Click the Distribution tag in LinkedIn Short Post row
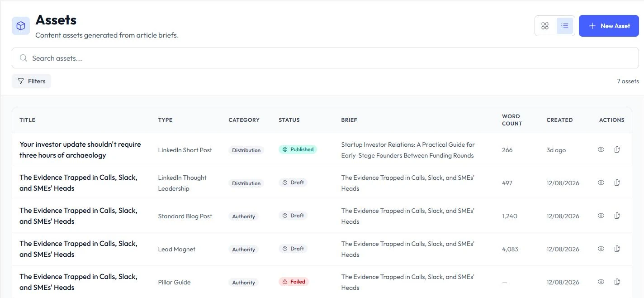644x298 pixels. click(246, 150)
